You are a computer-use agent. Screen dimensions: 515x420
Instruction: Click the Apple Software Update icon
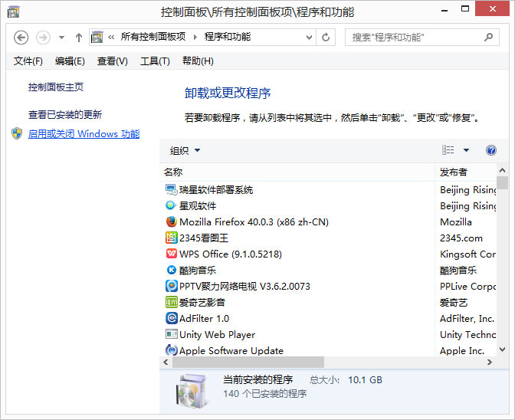click(x=171, y=350)
